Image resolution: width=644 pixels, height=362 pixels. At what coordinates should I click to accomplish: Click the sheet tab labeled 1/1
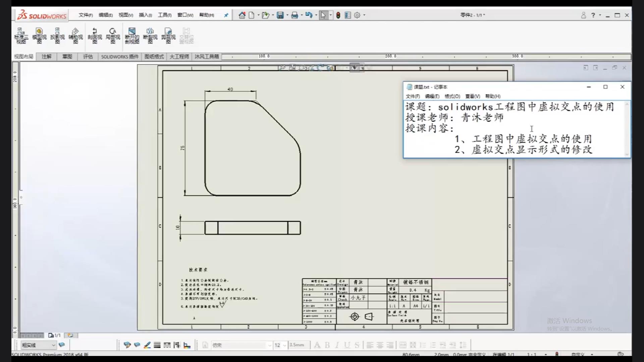pos(55,335)
